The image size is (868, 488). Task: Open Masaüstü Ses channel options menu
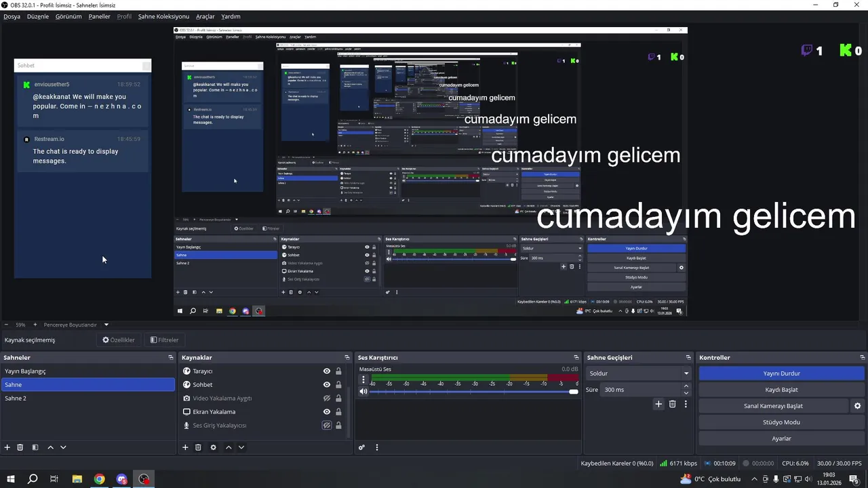point(363,380)
